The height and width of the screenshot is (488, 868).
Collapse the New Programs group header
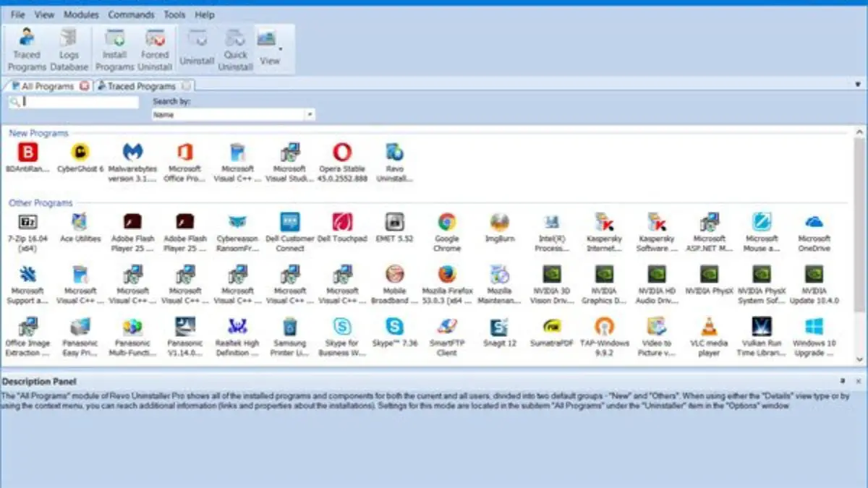pos(38,133)
